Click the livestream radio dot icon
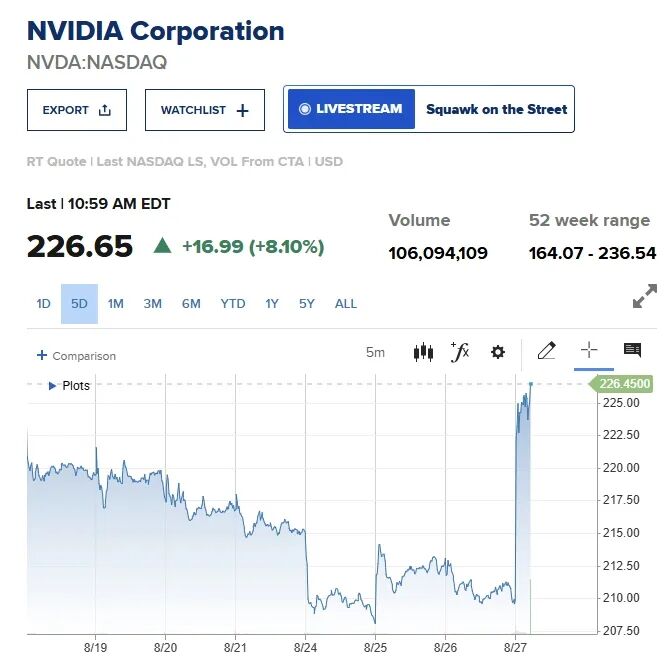The height and width of the screenshot is (664, 664). point(304,109)
